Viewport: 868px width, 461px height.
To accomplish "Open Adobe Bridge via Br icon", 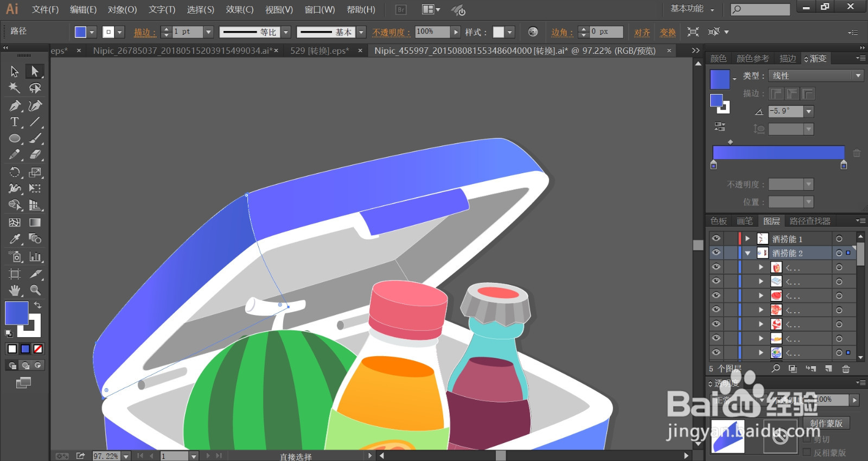I will [x=401, y=9].
